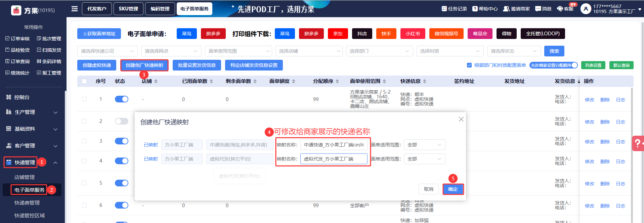This screenshot has width=644, height=223.
Task: Sort by 剩余面单数 column
Action: coord(255,81)
